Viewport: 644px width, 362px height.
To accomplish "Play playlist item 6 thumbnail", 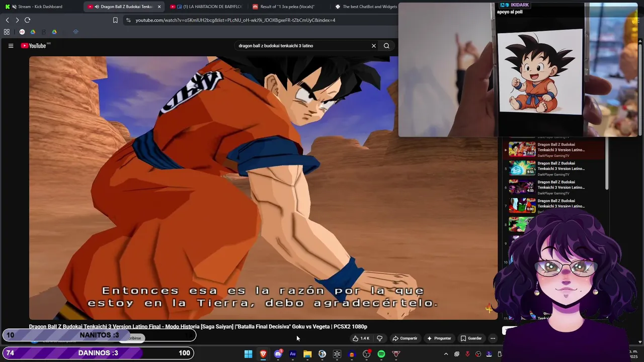I will 522,187.
